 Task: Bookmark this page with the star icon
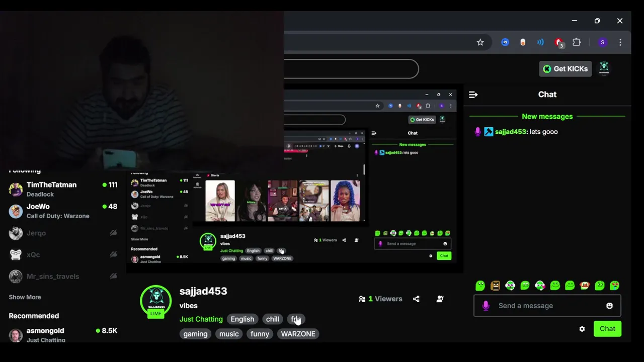tap(480, 42)
